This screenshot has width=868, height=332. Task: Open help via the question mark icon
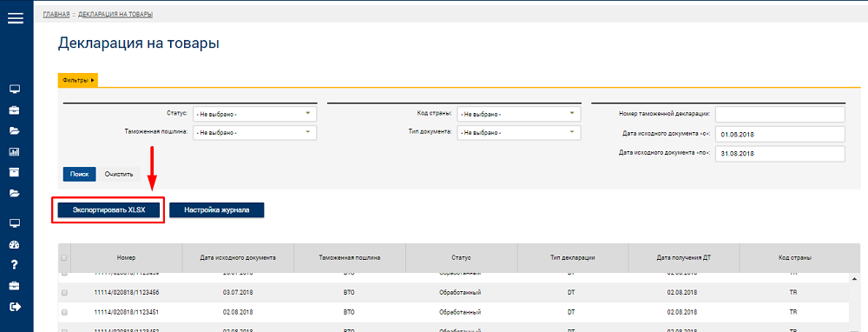pyautogui.click(x=15, y=264)
